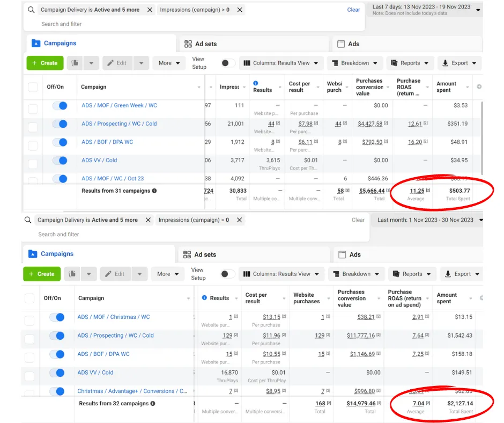Remove the top 'Campaign Delivery is Active' filter chip
Viewport: 504px width, 423px height.
tap(150, 10)
